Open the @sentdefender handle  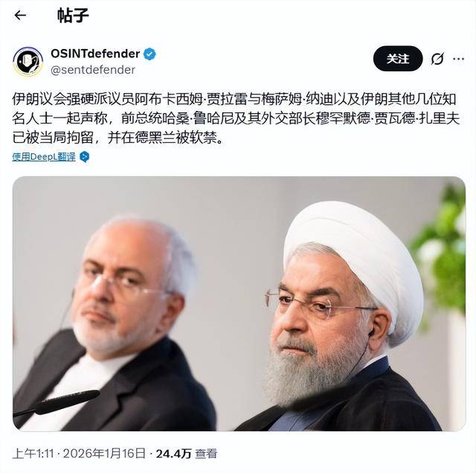click(93, 70)
